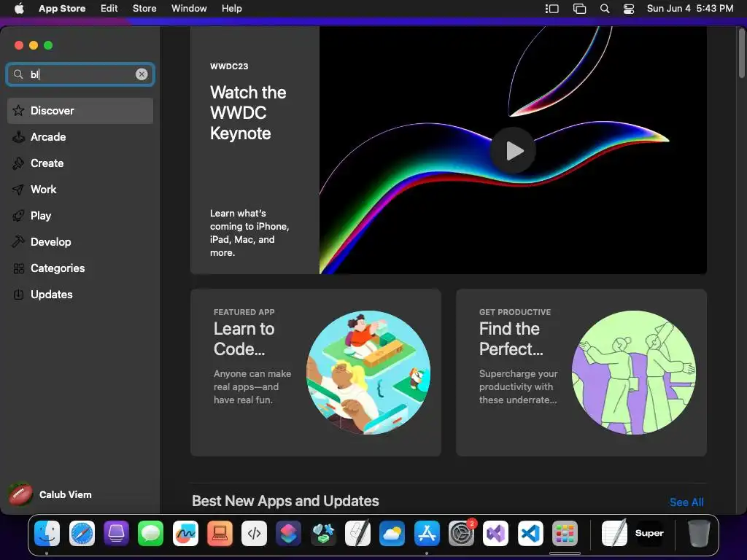Open Finder from the Dock
This screenshot has width=747, height=560.
click(x=47, y=533)
